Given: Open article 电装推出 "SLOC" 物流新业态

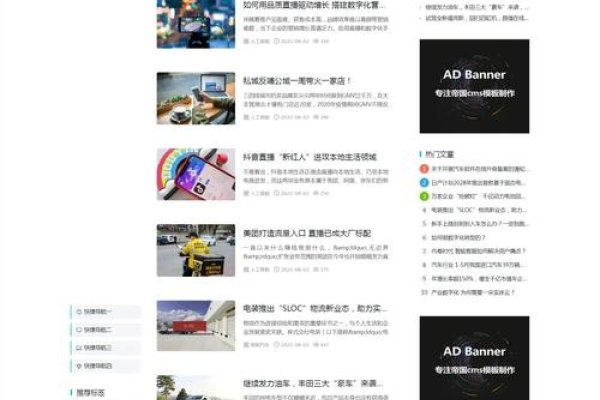Looking at the screenshot, I should [315, 309].
